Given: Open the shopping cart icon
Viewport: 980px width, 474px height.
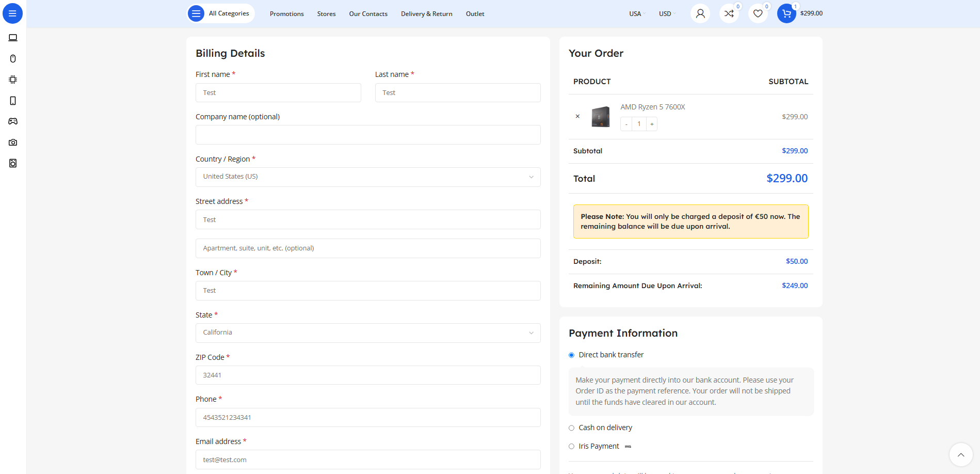Looking at the screenshot, I should tap(786, 13).
